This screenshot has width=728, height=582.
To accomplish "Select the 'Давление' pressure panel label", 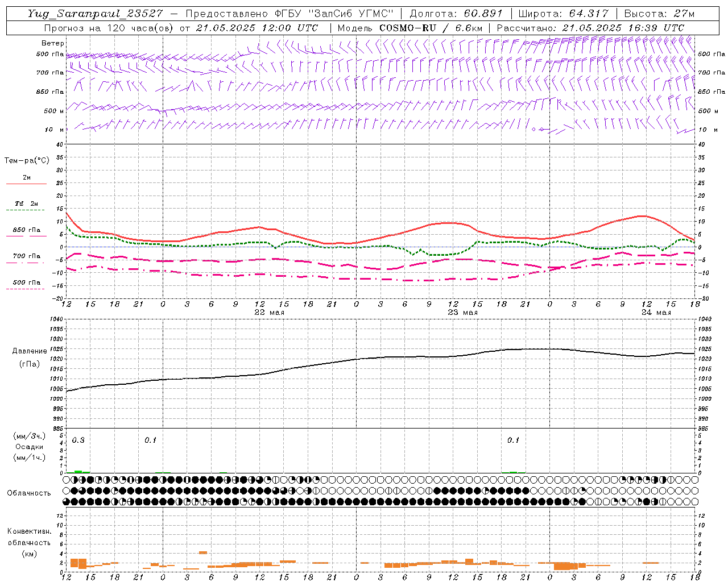I will [x=29, y=351].
